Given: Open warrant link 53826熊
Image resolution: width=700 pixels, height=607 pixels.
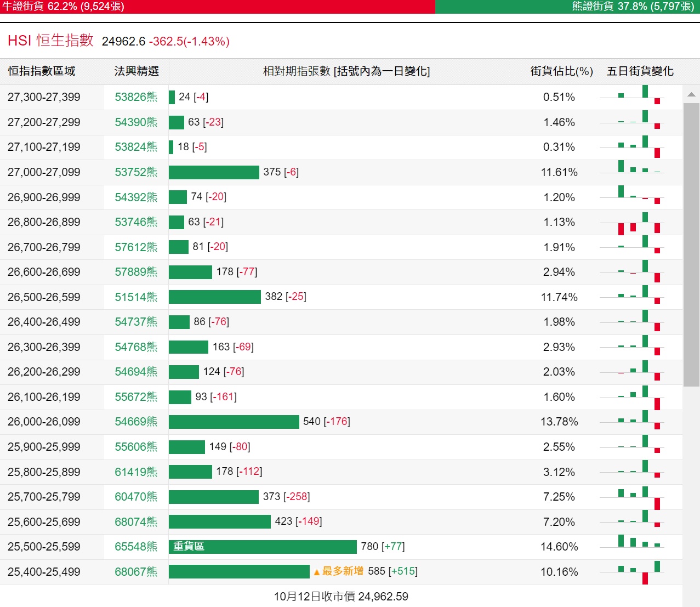Looking at the screenshot, I should (x=136, y=97).
